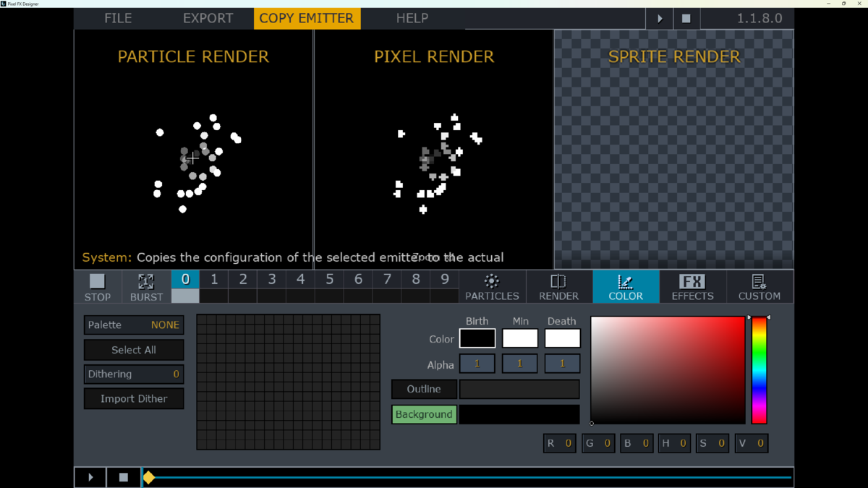This screenshot has width=868, height=488.
Task: Click the H value field
Action: pos(675,443)
